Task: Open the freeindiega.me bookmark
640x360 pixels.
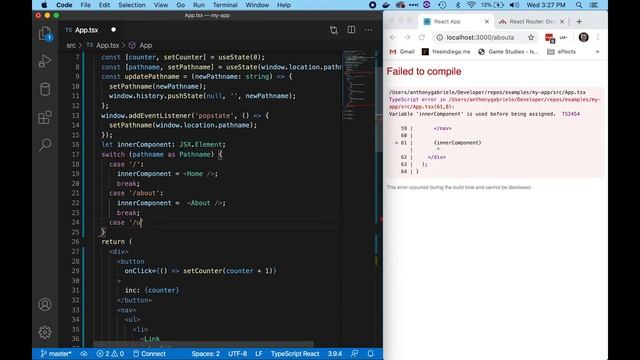Action: (446, 52)
